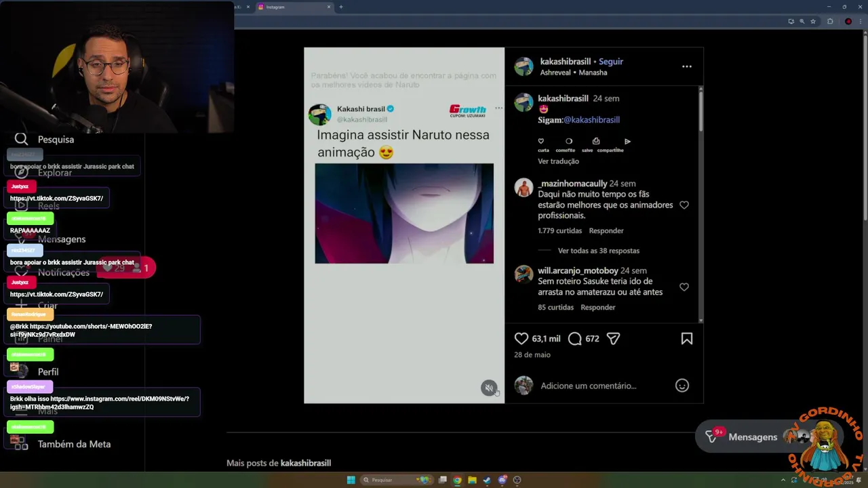Screen dimensions: 868x488
Task: Open kakashibrasill profile picture in post header
Action: coord(524,66)
